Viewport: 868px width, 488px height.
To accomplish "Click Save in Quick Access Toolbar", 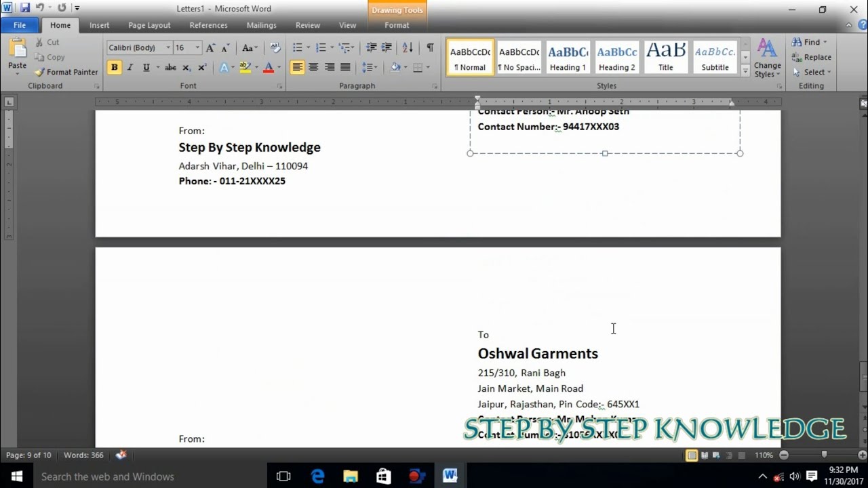I will (25, 8).
